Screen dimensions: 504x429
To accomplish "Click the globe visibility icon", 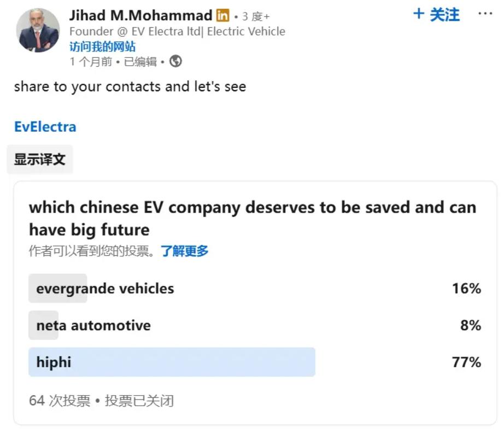I will point(175,61).
